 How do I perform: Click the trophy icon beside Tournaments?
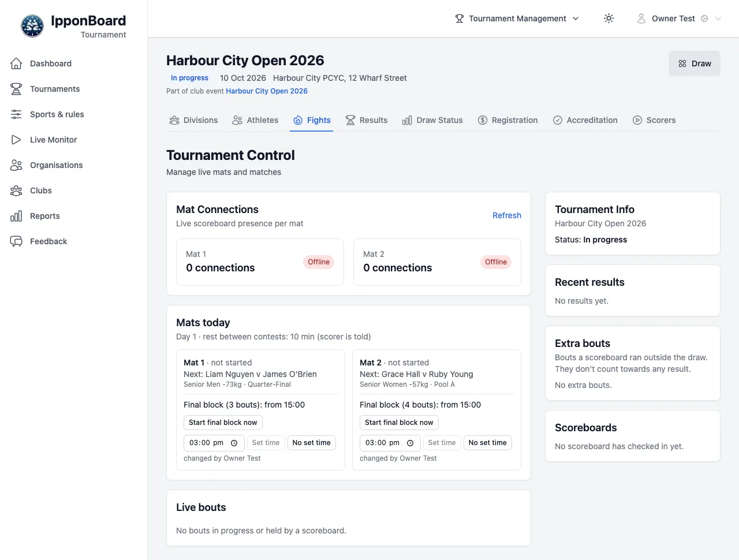click(x=16, y=89)
